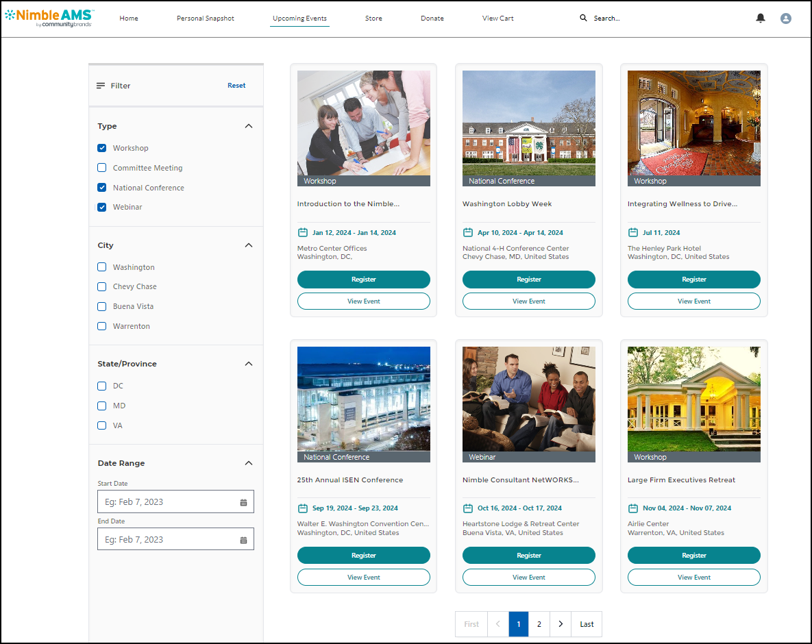812x644 pixels.
Task: Register for Washington Lobby Week
Action: [x=528, y=280]
